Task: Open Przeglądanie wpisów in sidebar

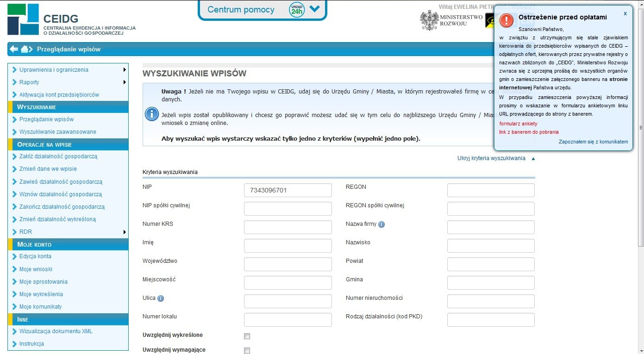Action: (x=46, y=119)
